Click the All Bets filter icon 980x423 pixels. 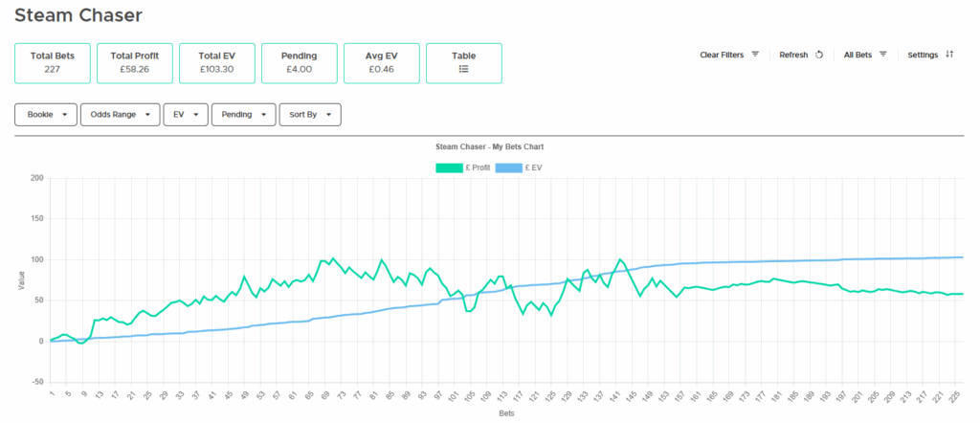883,55
